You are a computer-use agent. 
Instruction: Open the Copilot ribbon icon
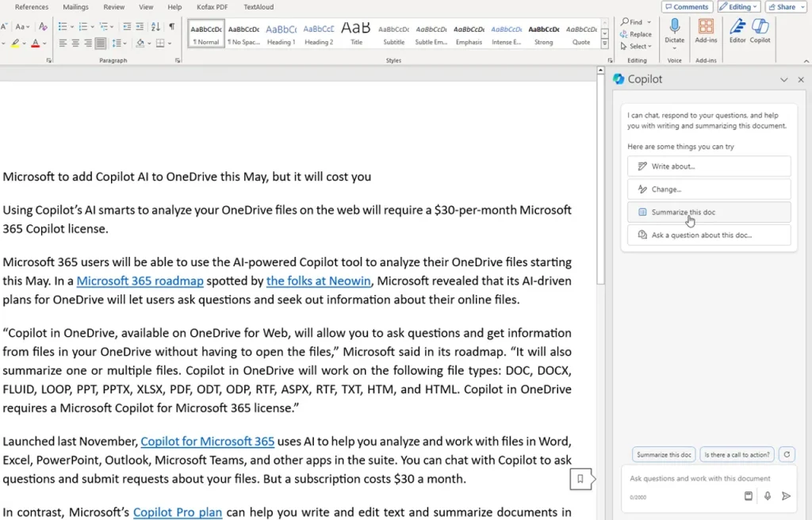click(760, 31)
